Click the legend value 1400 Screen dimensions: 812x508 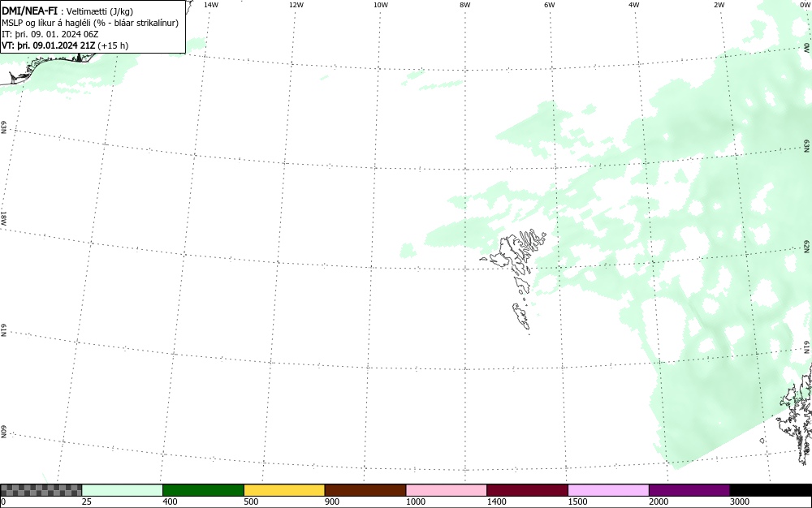(x=497, y=502)
